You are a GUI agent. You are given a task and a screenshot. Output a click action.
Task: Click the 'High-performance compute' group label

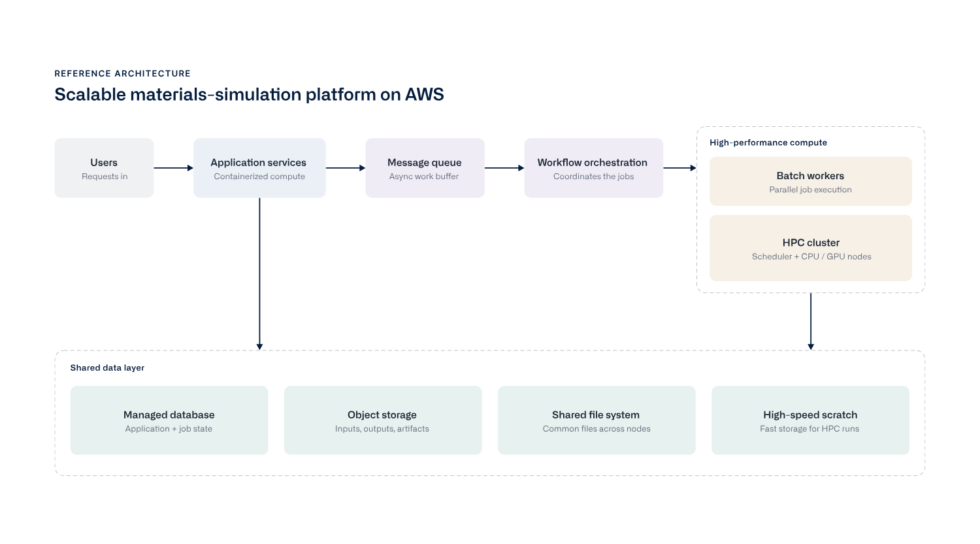768,143
